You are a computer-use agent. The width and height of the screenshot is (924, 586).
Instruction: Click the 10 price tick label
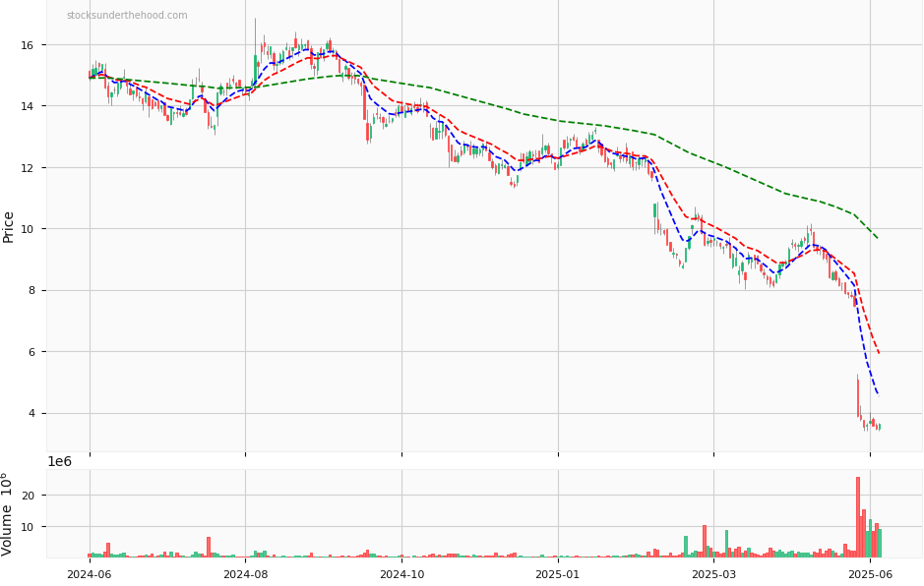click(x=28, y=229)
